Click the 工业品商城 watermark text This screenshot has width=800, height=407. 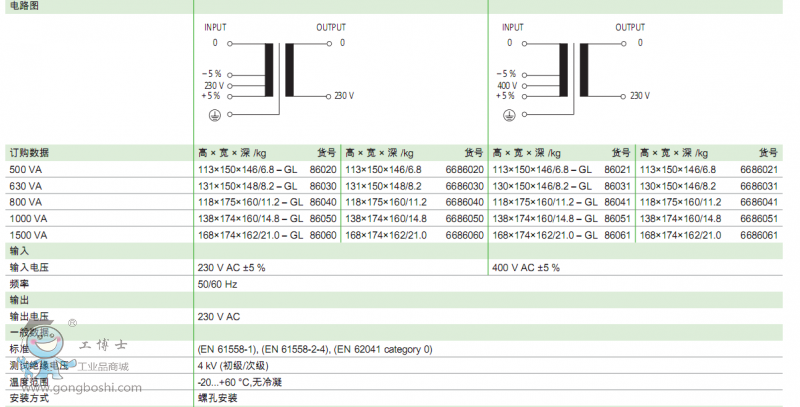(x=104, y=366)
